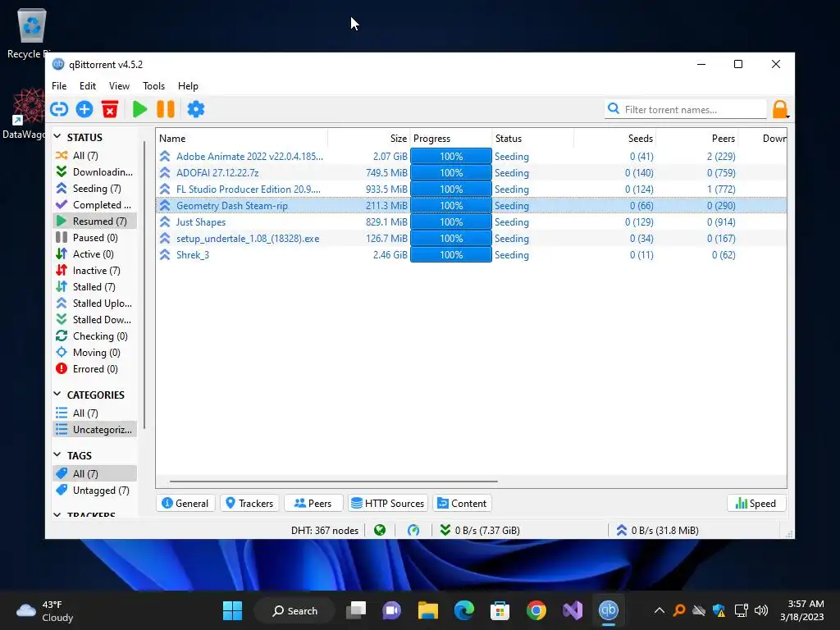Select Untagged (7) tag filter
The image size is (840, 630).
point(95,491)
